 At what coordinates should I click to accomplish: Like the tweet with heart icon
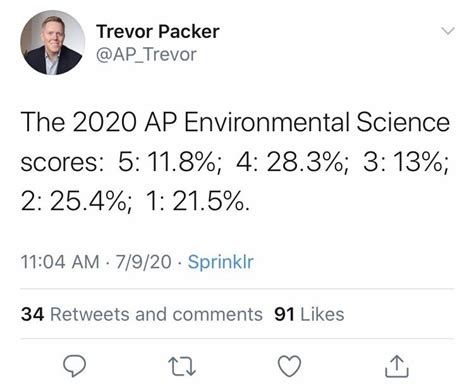pos(289,366)
